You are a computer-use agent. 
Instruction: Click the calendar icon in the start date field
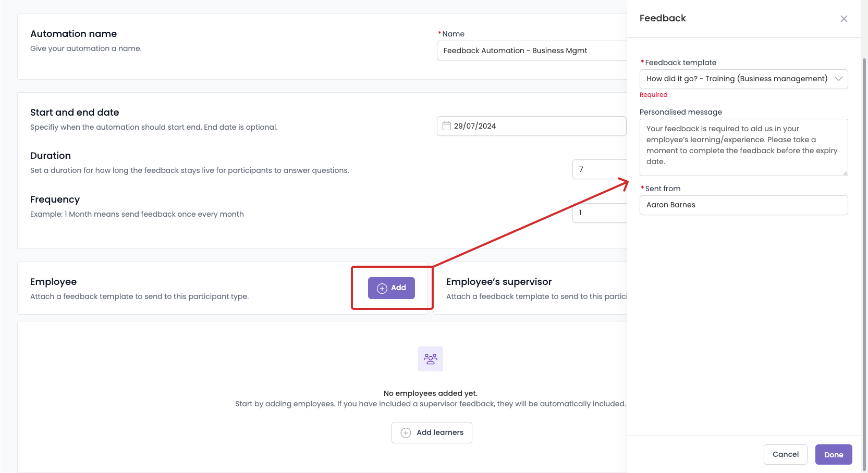[x=446, y=126]
